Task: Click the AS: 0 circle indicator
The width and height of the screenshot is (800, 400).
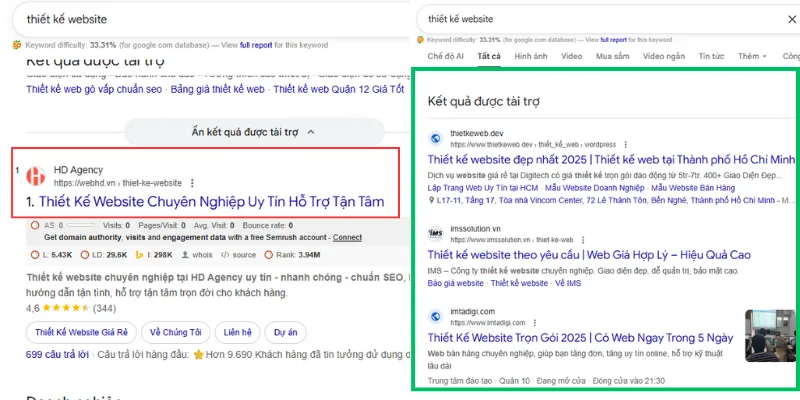Action: pos(35,225)
